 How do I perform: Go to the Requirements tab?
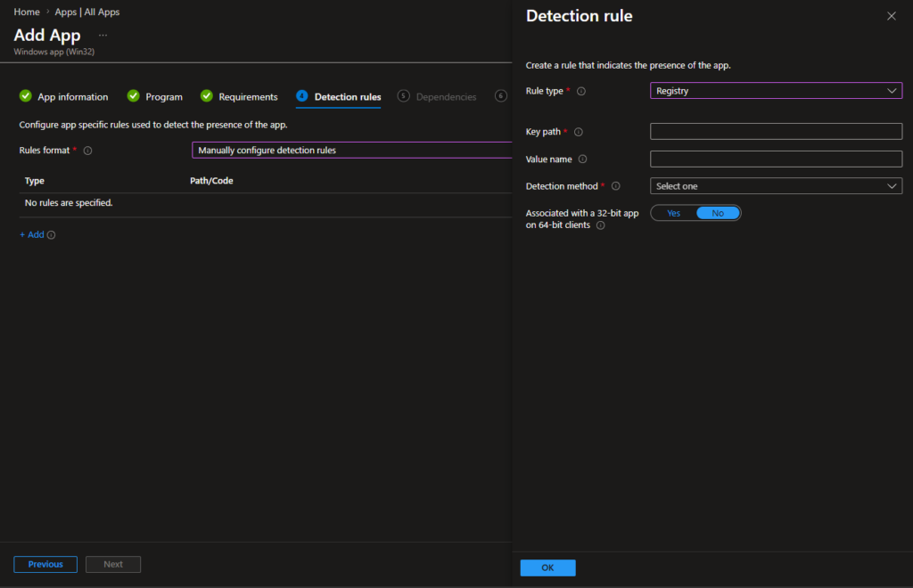pyautogui.click(x=248, y=97)
